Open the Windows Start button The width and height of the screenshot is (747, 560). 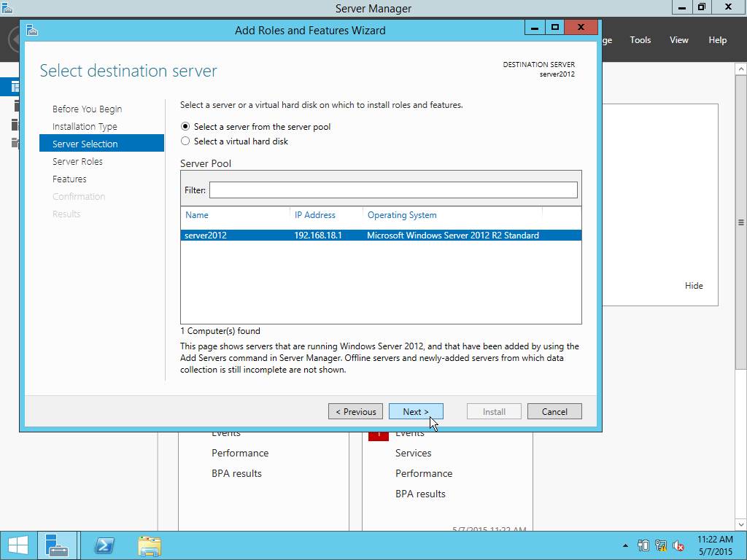18,545
